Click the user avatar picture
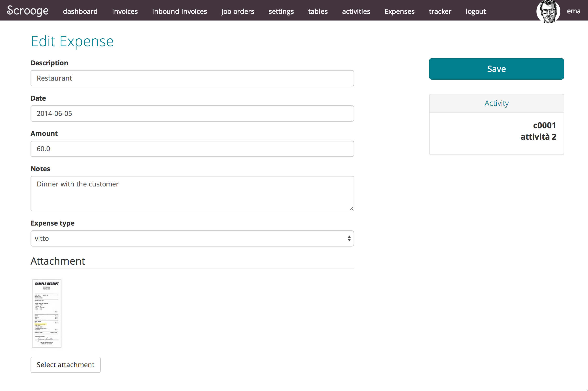The height and width of the screenshot is (391, 588). [x=548, y=11]
